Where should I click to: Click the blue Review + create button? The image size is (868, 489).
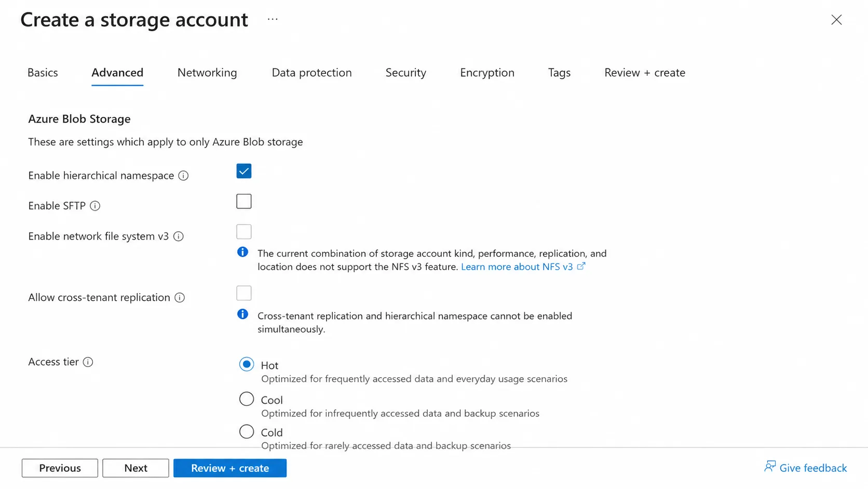230,468
